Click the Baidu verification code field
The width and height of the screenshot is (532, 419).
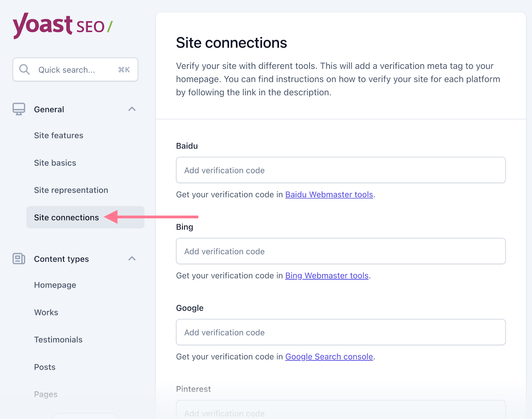coord(341,170)
